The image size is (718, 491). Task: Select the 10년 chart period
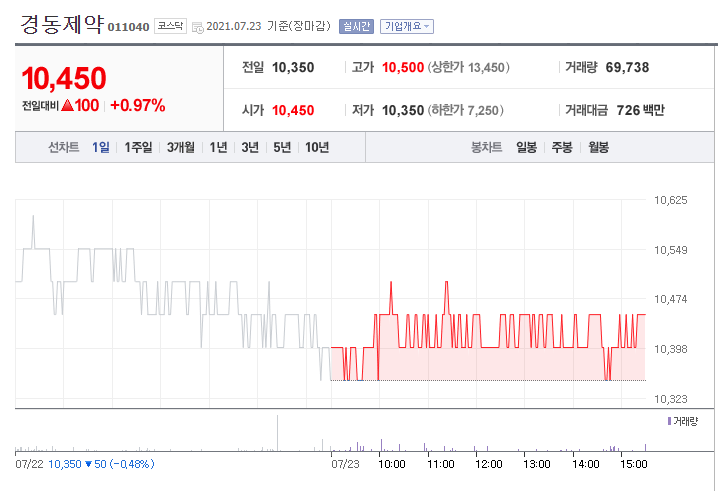(317, 147)
